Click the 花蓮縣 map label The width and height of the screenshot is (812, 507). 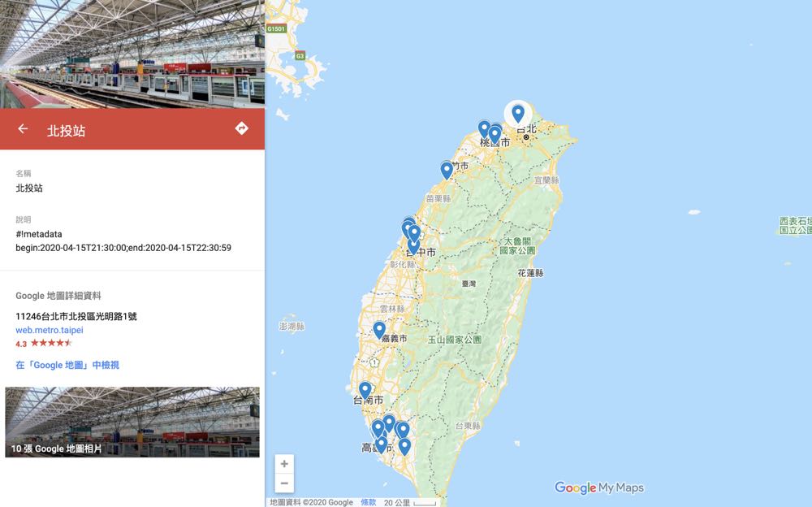pos(531,273)
